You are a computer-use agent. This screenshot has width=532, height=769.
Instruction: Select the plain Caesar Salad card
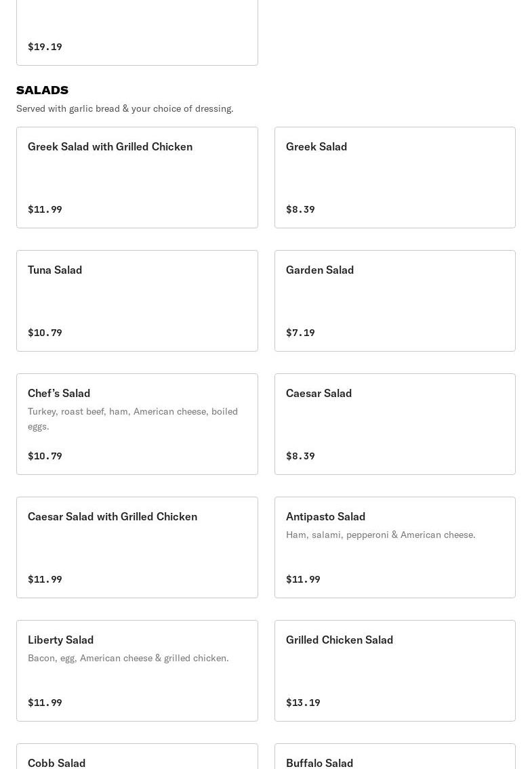coord(394,423)
